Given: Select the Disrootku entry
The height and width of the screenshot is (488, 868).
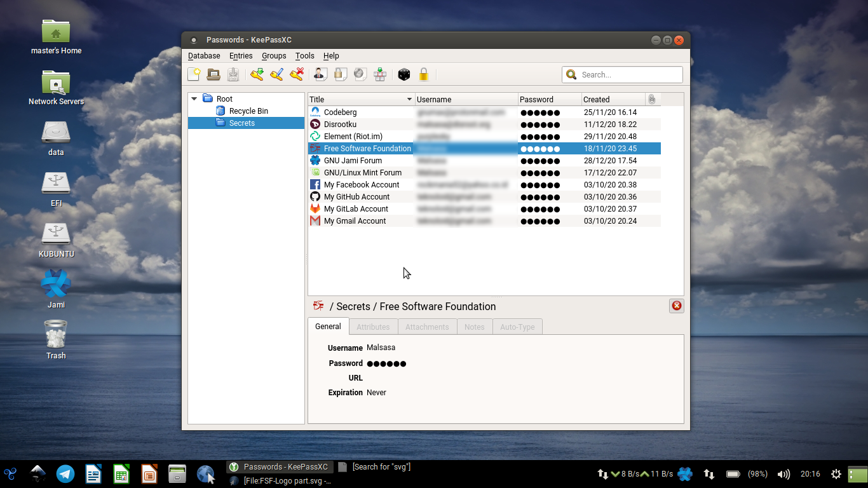Looking at the screenshot, I should [x=484, y=124].
